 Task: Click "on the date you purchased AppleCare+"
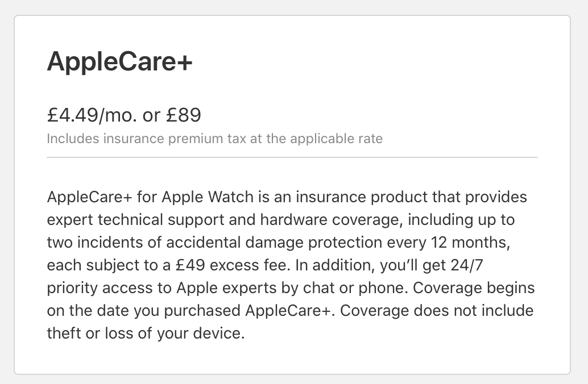[189, 311]
